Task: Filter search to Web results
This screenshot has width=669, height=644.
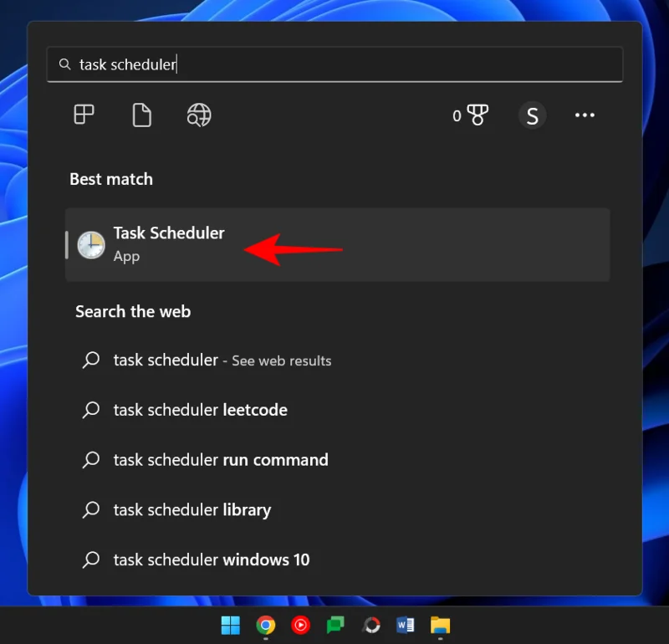Action: click(198, 115)
